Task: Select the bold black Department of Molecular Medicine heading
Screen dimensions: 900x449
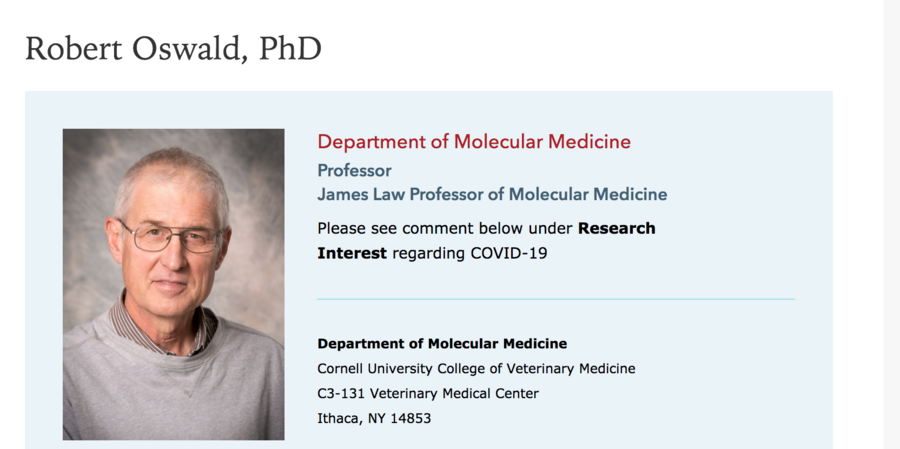Action: coord(442,343)
